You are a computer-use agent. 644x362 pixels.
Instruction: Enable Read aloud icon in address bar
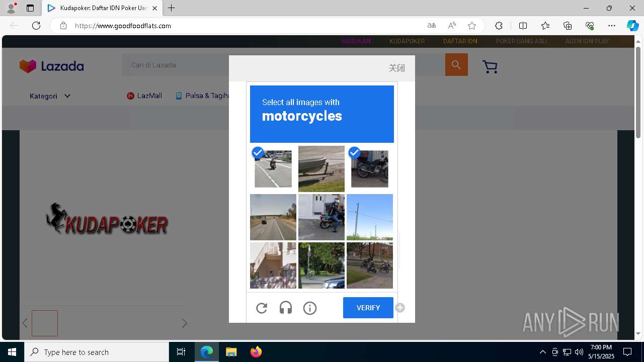click(x=452, y=26)
